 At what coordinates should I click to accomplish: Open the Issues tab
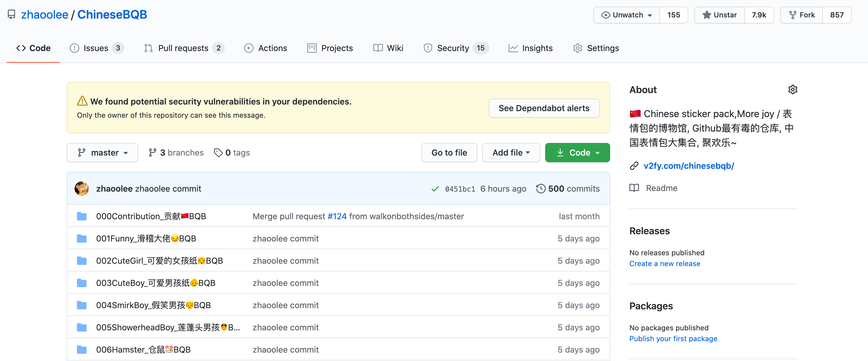coord(97,48)
